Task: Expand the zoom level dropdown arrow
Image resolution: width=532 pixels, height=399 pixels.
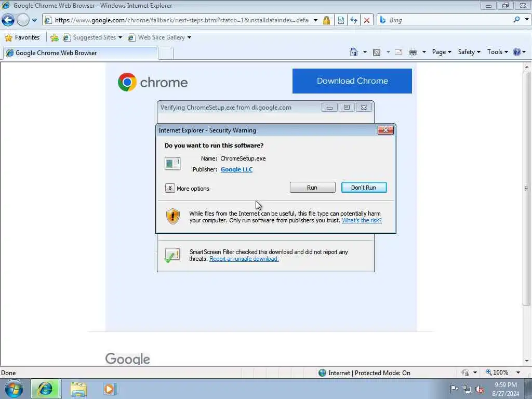Action: [x=518, y=373]
